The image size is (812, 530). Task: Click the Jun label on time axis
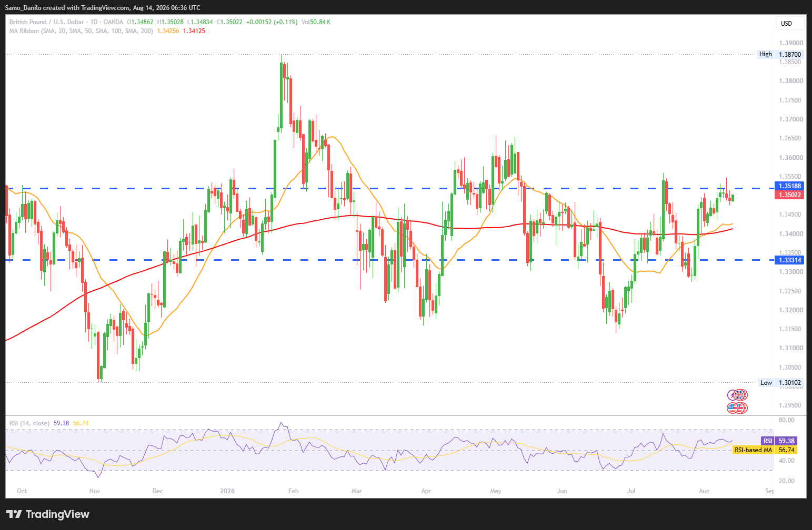click(562, 491)
